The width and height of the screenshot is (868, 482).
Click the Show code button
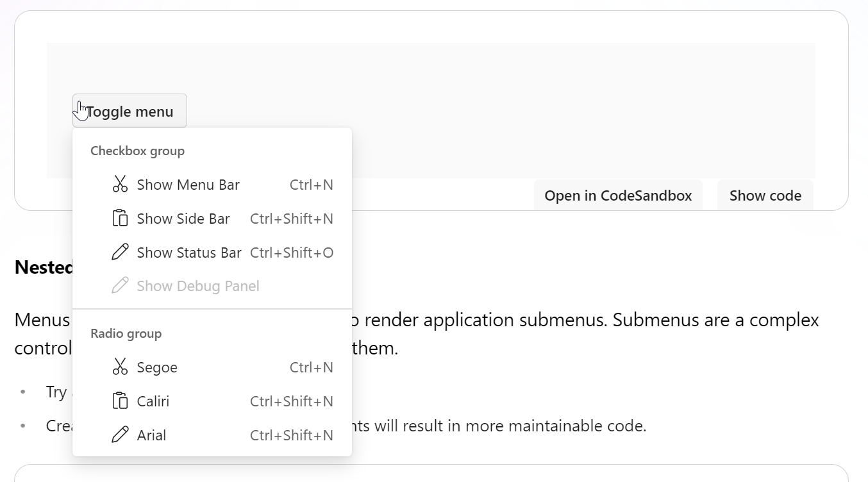tap(765, 195)
